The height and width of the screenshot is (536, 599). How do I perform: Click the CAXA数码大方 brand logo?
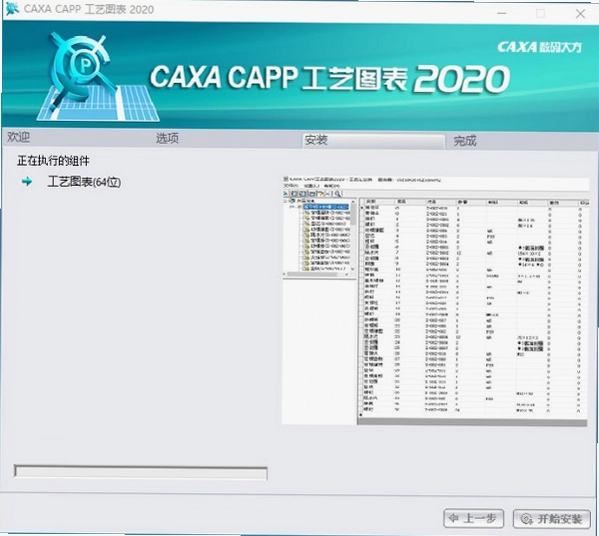pos(539,47)
